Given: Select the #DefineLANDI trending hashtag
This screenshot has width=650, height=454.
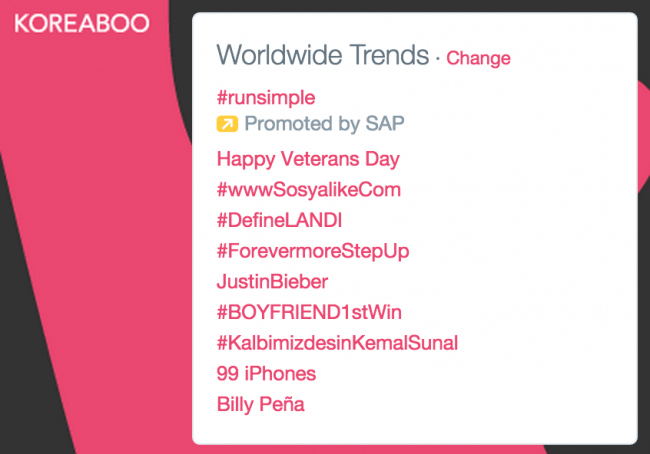Looking at the screenshot, I should [279, 220].
